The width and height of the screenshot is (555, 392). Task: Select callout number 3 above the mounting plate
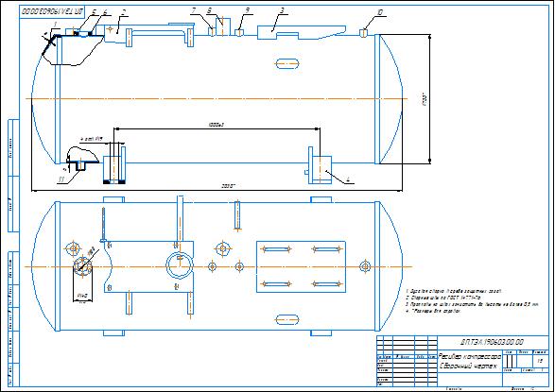tap(282, 11)
